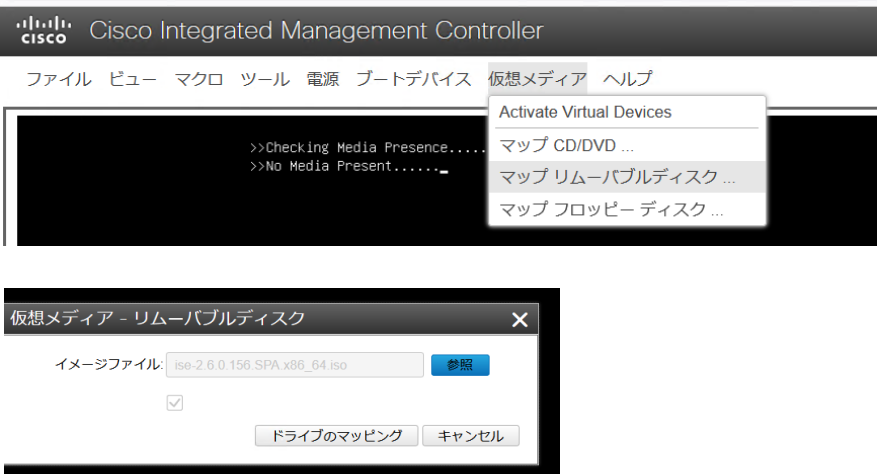Collapse the 仮想メディア dropdown menu
Screen dimensions: 877x475
(x=537, y=79)
